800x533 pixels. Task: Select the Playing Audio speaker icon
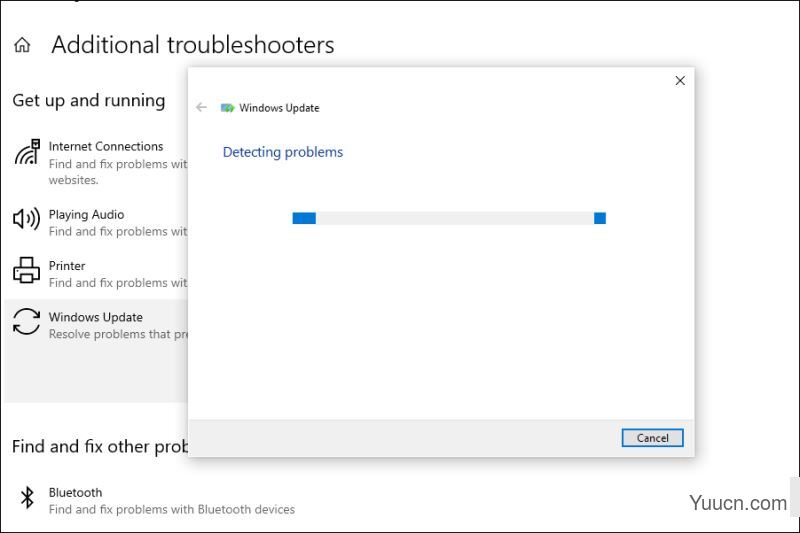click(x=26, y=219)
